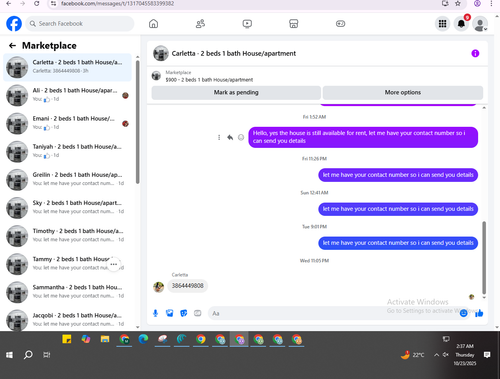This screenshot has width=500, height=379.
Task: Go back using the Marketplace arrow
Action: point(12,46)
